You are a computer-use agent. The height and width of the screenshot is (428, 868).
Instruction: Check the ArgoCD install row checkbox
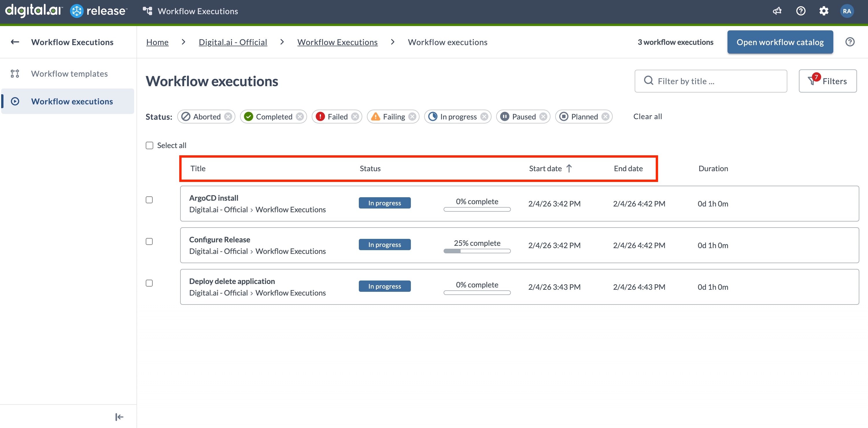point(149,200)
